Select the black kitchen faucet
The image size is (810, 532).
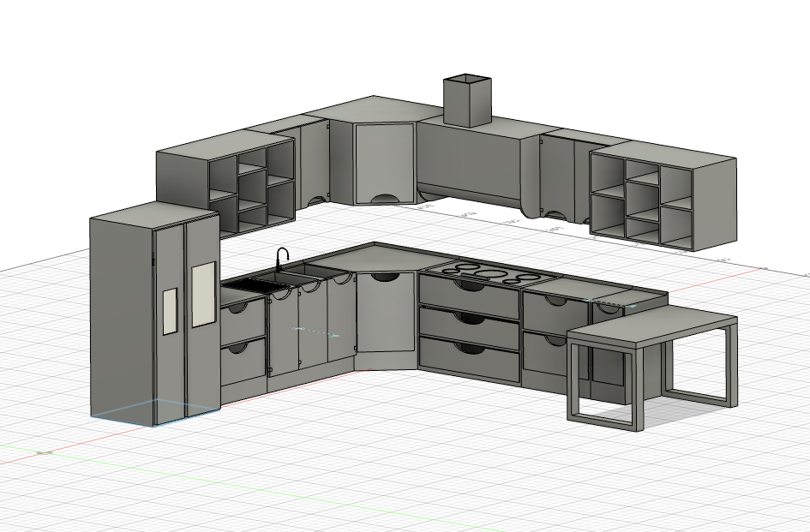(281, 258)
